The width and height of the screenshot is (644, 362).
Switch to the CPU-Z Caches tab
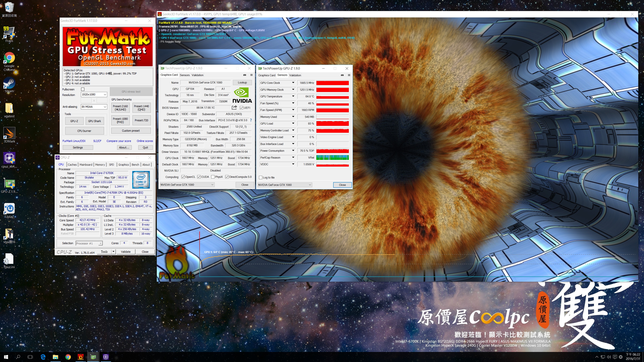72,165
